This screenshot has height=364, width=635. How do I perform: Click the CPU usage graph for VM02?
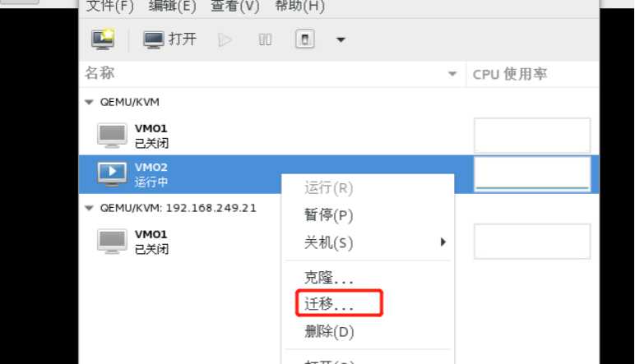coord(532,174)
